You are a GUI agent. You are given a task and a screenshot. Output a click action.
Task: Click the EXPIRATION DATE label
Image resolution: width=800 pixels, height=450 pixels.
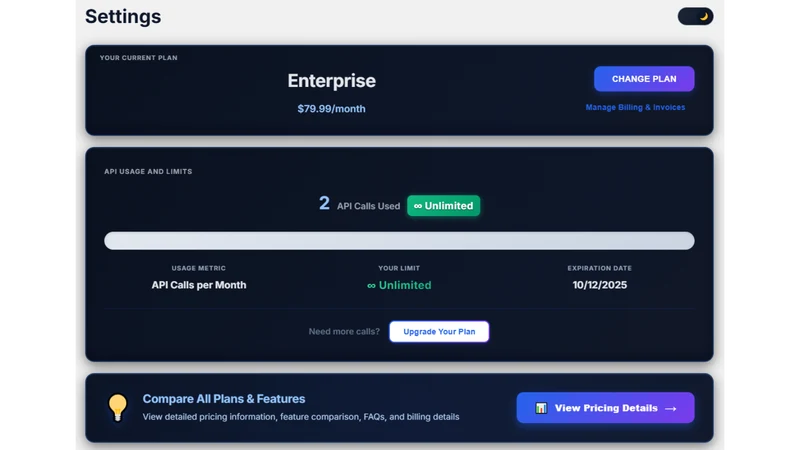599,268
